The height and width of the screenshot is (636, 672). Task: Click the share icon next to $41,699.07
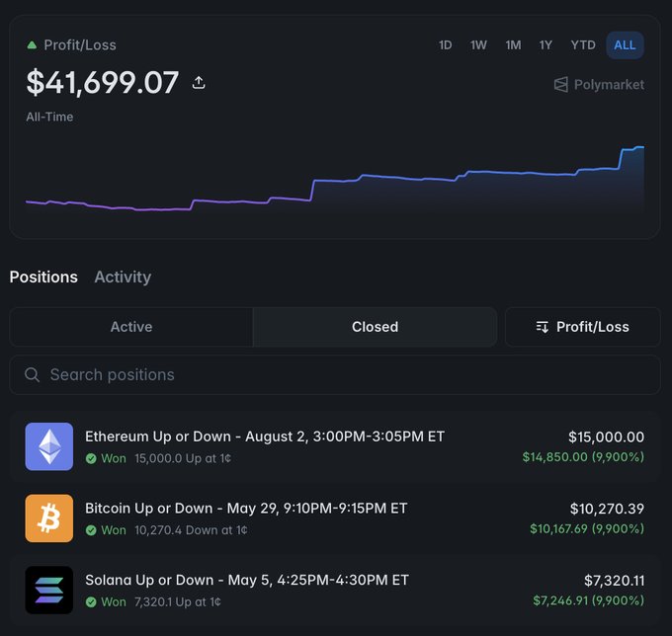199,82
